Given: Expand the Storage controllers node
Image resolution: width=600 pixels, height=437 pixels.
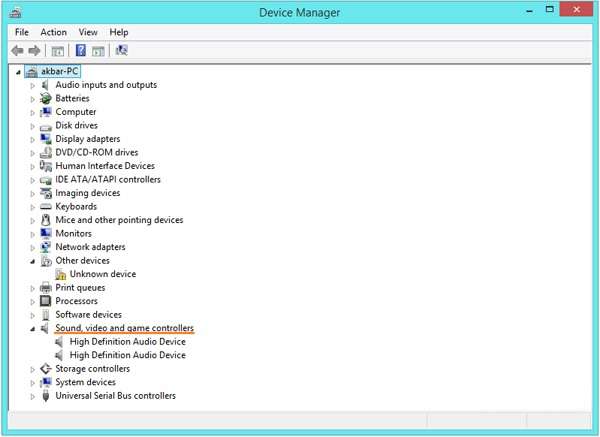Looking at the screenshot, I should tap(33, 370).
